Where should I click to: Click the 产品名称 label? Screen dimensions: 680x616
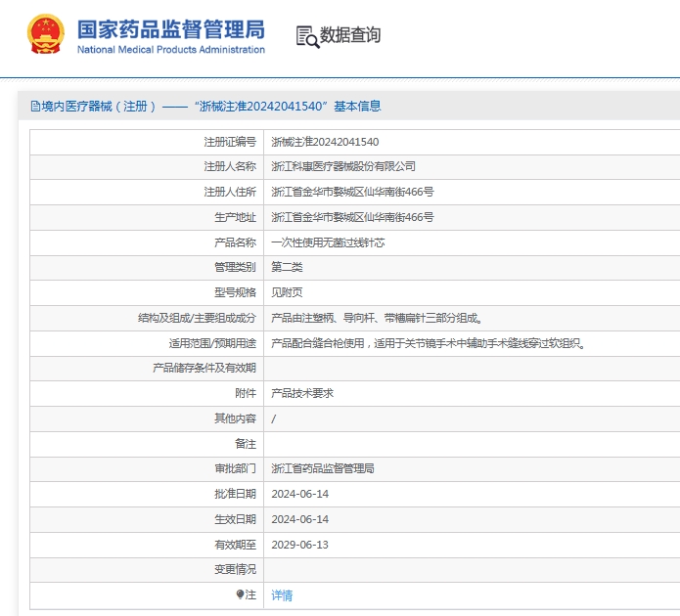[x=235, y=242]
